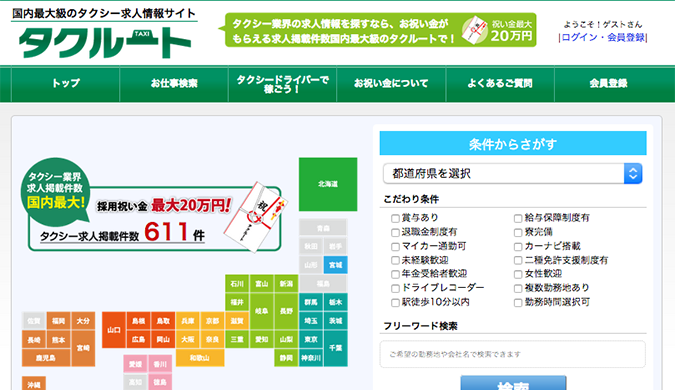Choose the orange 山口 map tile

tap(114, 330)
